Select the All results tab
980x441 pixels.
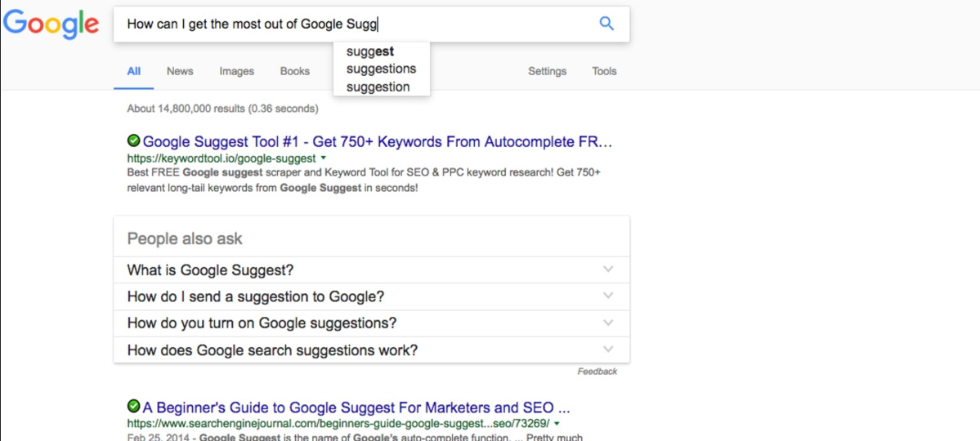click(133, 71)
